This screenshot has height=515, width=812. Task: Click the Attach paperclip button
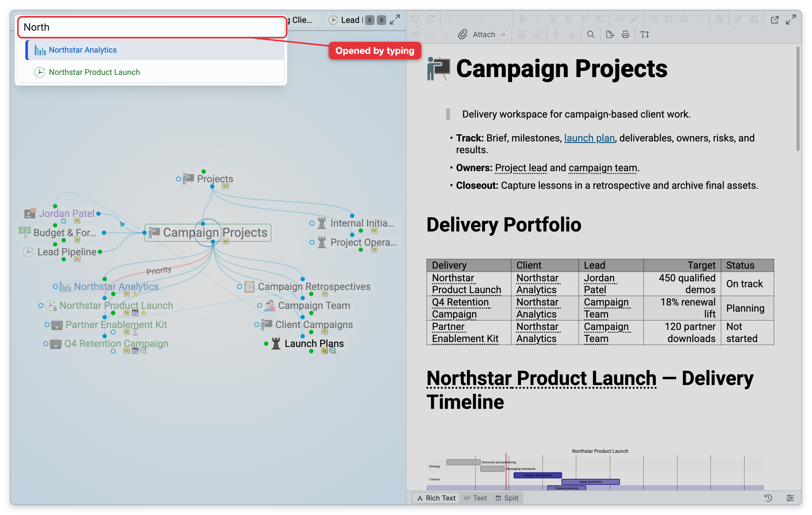coord(477,34)
